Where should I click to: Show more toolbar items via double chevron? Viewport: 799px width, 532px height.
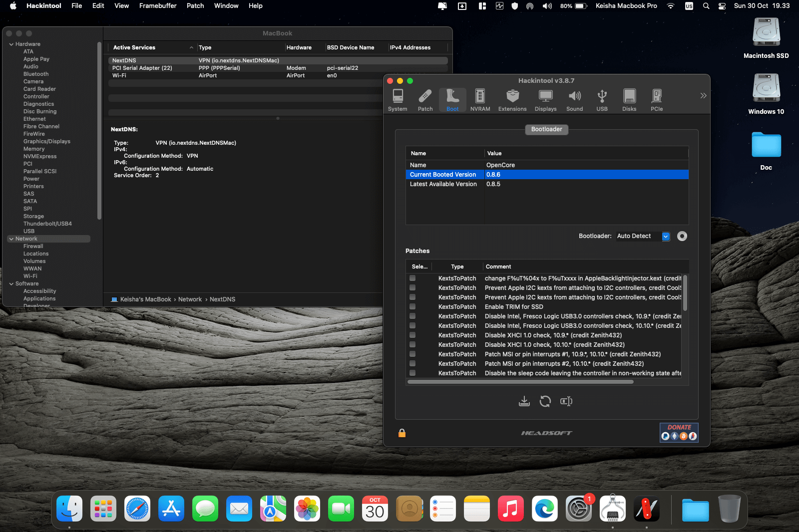(x=703, y=96)
